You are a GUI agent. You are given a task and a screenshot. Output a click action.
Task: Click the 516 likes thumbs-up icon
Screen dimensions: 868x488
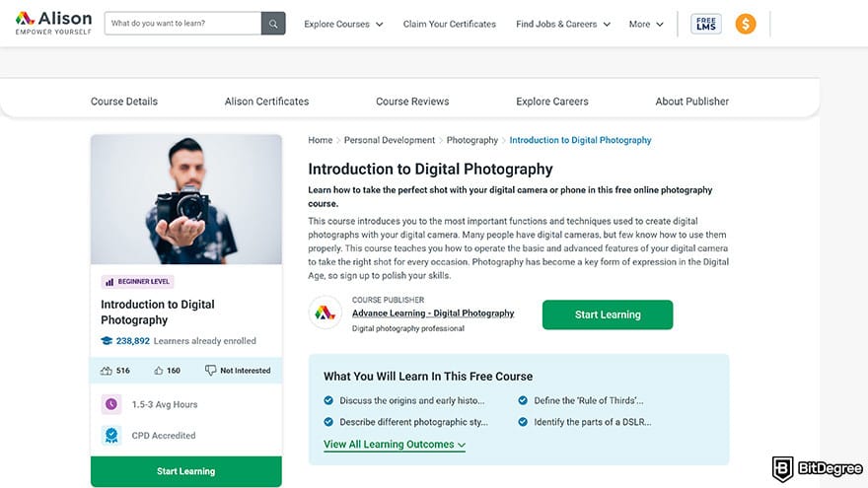coord(106,371)
